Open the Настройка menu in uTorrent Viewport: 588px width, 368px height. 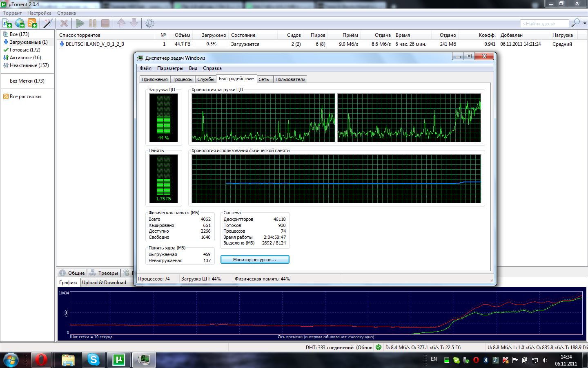pyautogui.click(x=39, y=13)
